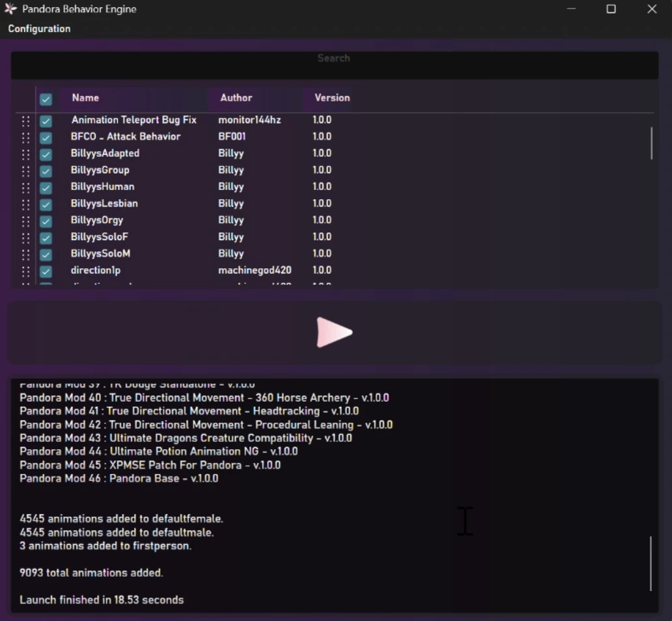Grab drag handle of Animation Teleport Bug Fix
This screenshot has height=621, width=672.
click(25, 121)
